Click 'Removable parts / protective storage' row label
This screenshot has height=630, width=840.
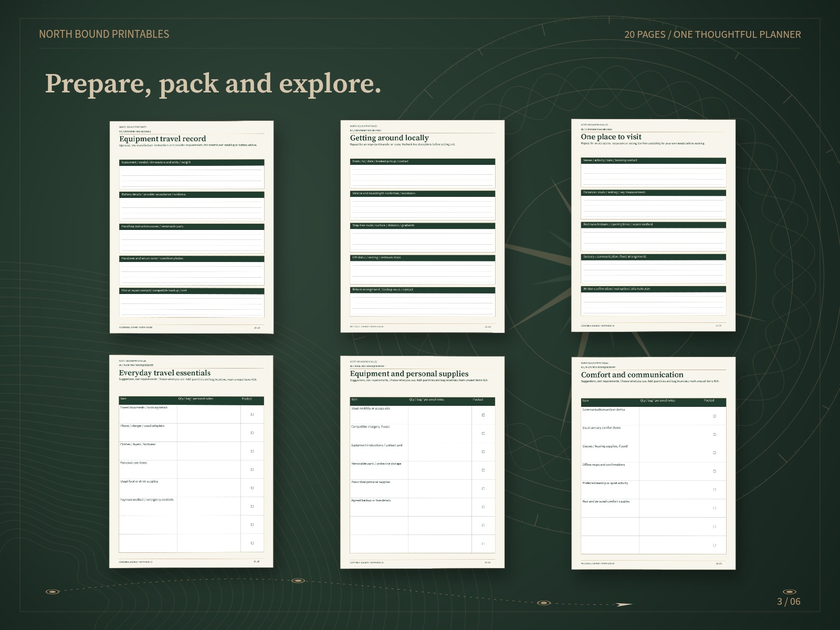[x=376, y=464]
